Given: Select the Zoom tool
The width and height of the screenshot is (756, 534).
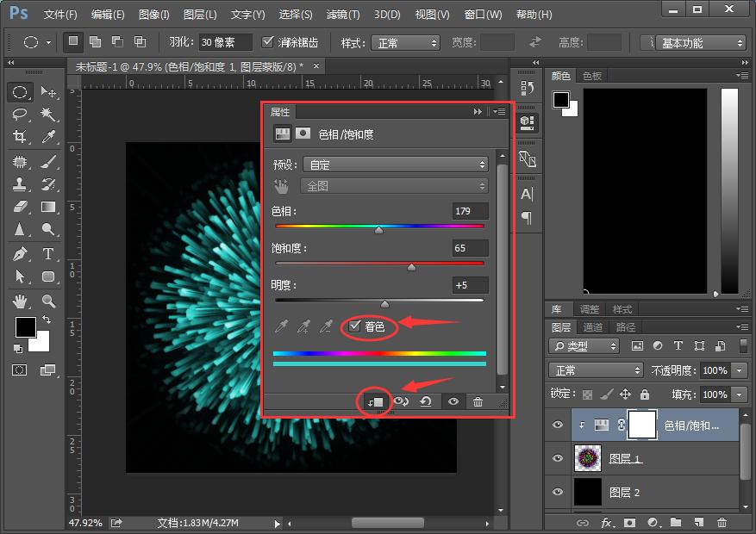Looking at the screenshot, I should (48, 301).
